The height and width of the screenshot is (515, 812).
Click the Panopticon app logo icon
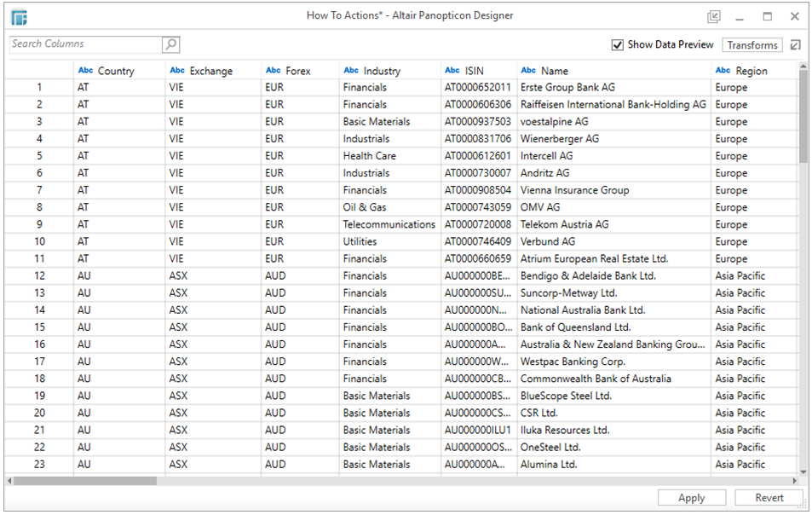pos(19,17)
